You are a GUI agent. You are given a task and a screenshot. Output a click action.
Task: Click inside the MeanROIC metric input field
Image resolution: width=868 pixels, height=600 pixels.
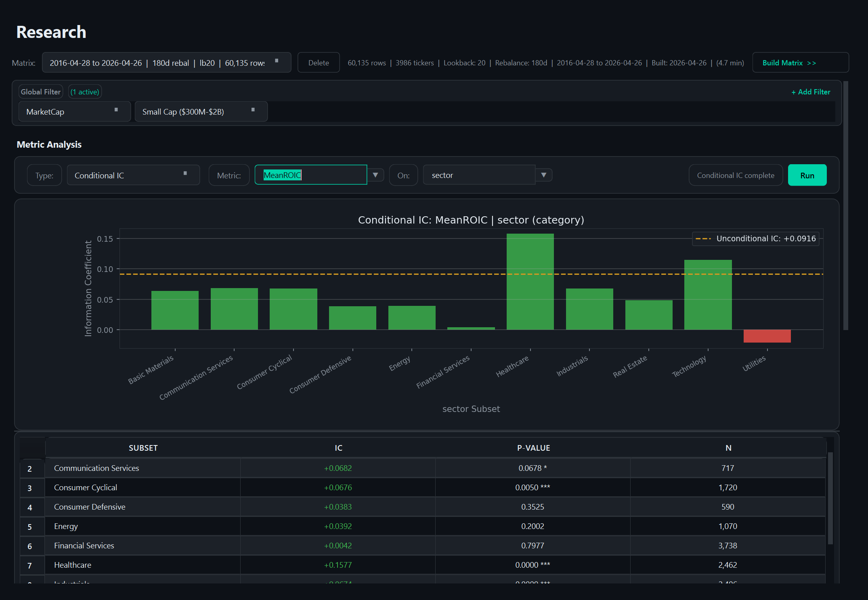point(310,175)
